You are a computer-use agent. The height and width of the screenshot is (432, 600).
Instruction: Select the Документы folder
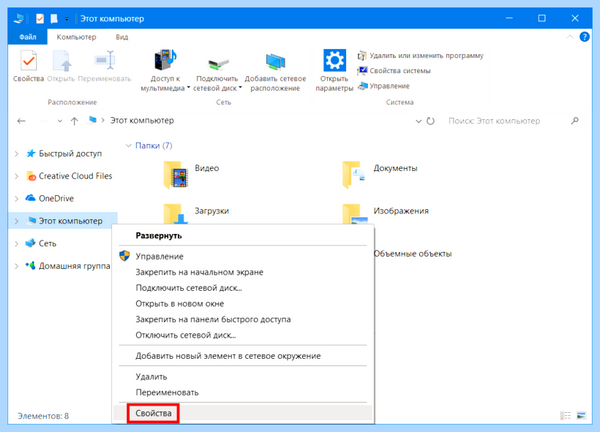380,174
